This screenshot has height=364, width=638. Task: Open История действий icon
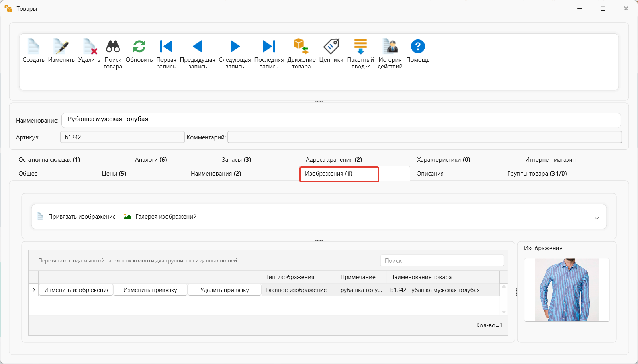click(x=390, y=46)
